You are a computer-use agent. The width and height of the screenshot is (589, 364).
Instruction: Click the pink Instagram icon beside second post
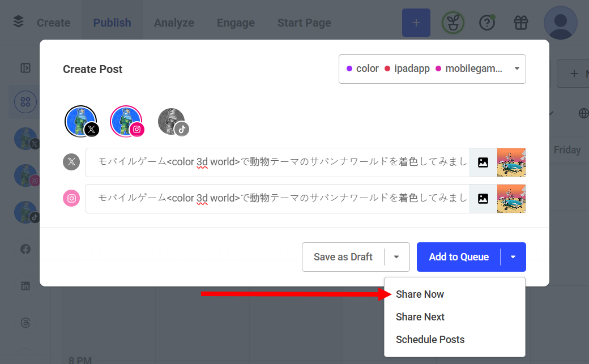click(x=71, y=198)
